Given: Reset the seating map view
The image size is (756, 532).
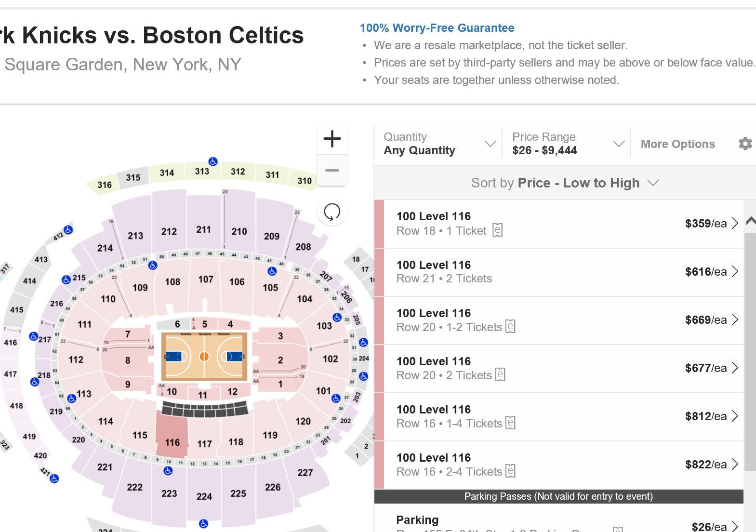Looking at the screenshot, I should point(332,212).
